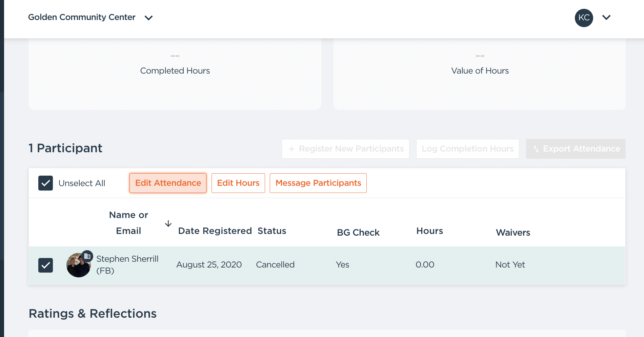Open the user account menu chevron
Viewport: 644px width, 337px height.
pos(606,18)
